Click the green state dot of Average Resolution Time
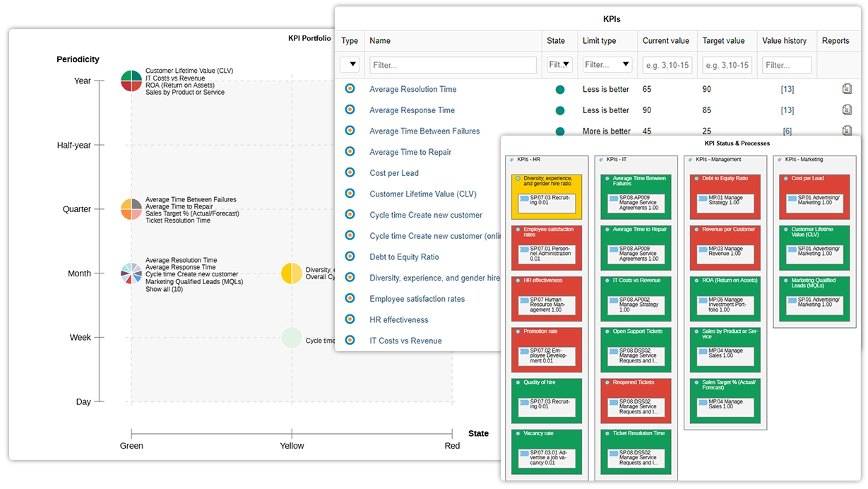This screenshot has height=489, width=868. pos(560,90)
